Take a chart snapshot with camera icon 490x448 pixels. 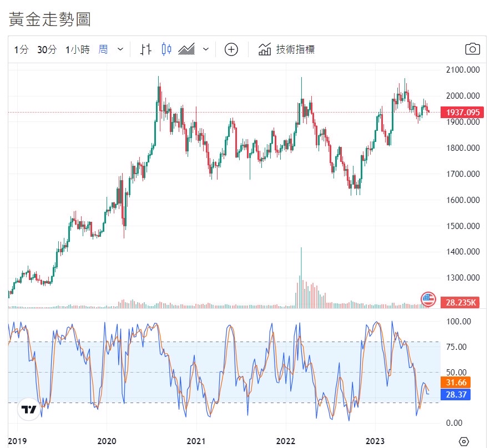[472, 49]
